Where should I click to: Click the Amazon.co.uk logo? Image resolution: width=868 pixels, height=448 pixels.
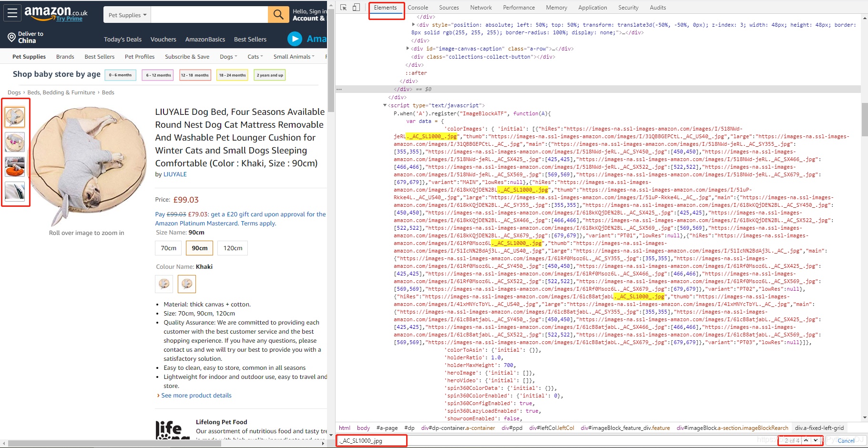coord(56,11)
